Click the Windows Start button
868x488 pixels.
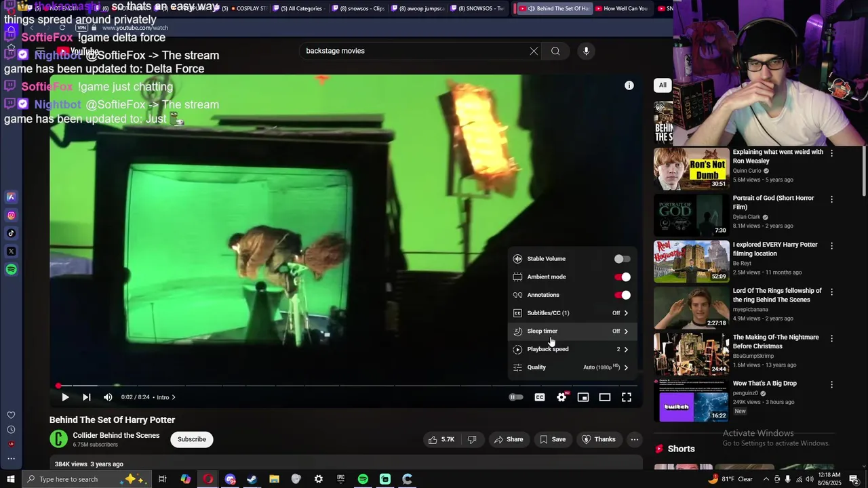[x=10, y=479]
